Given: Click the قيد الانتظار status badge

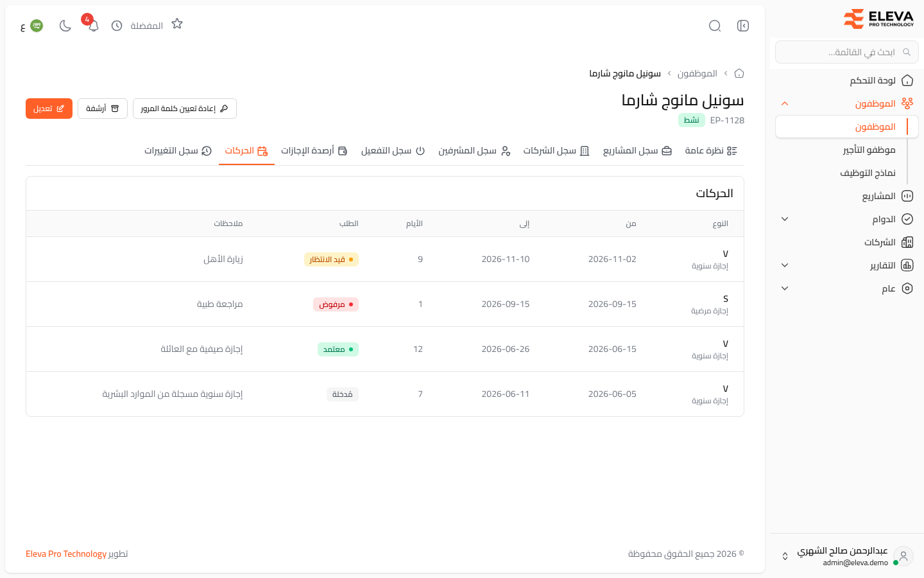Looking at the screenshot, I should [331, 259].
